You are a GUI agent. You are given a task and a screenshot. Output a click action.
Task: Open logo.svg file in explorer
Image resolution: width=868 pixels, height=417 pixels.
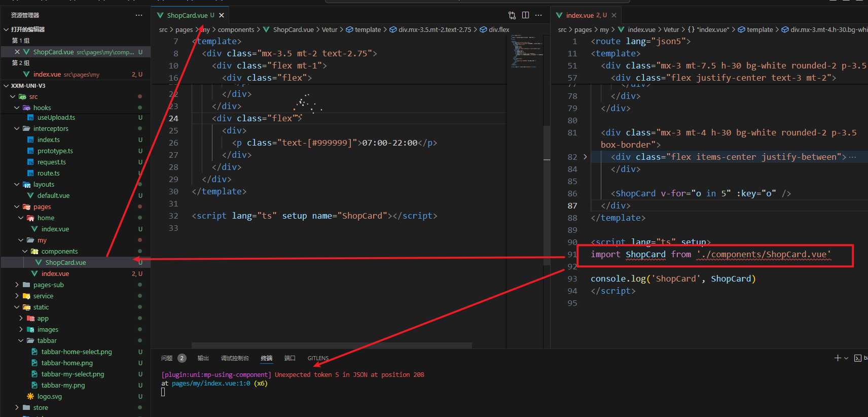point(49,396)
